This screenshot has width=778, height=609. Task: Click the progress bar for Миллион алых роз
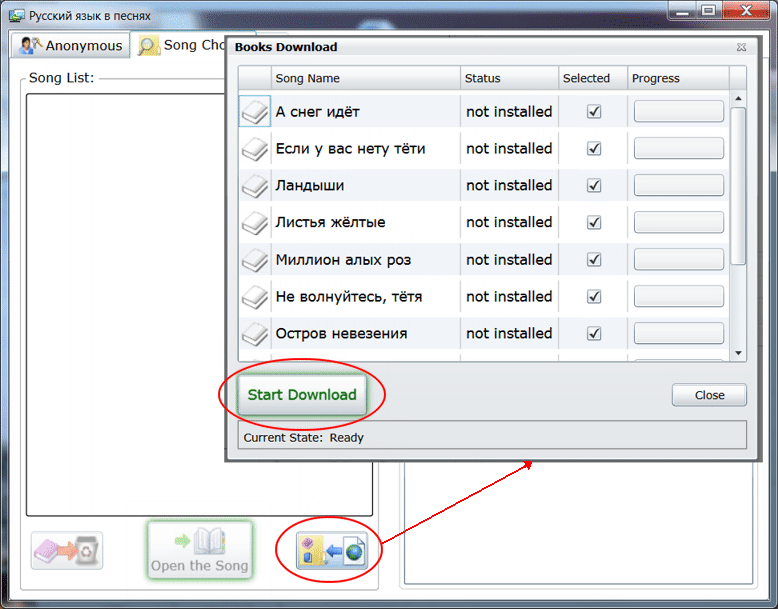pyautogui.click(x=678, y=260)
